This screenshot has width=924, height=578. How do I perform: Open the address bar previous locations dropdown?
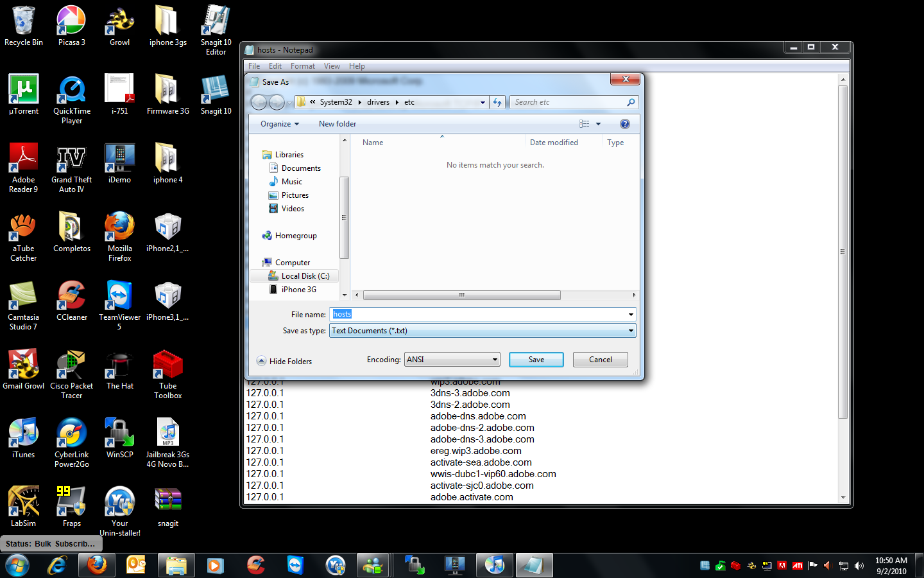tap(483, 102)
